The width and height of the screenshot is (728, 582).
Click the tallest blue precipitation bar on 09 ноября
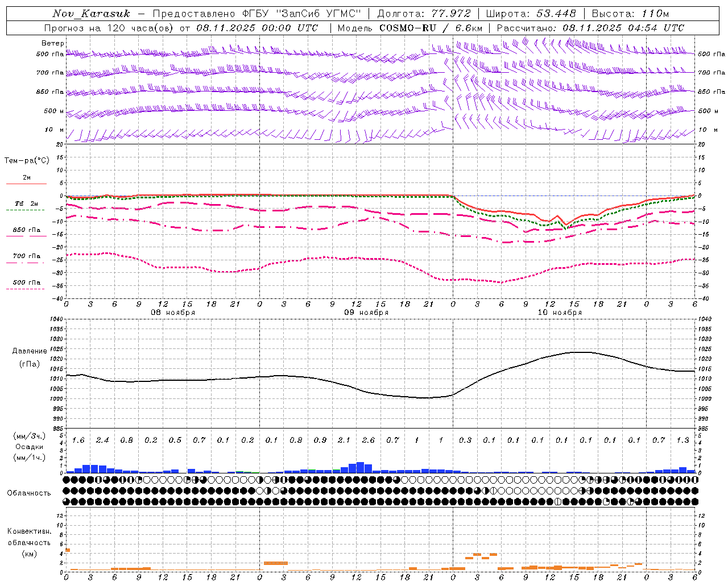point(360,467)
